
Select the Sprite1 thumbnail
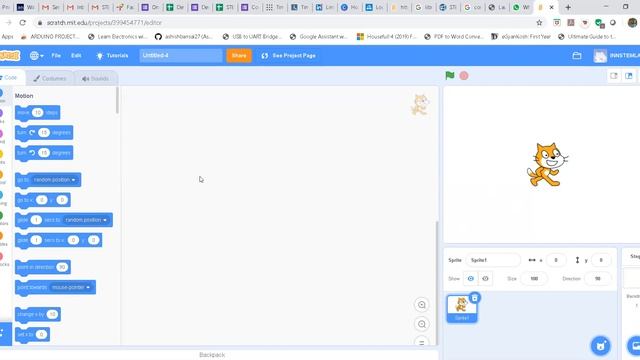(x=462, y=309)
